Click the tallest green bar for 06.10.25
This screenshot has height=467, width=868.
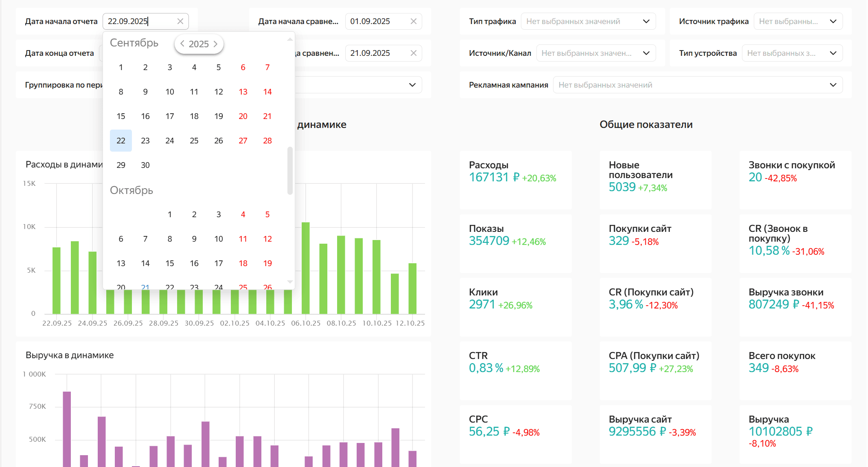point(305,267)
